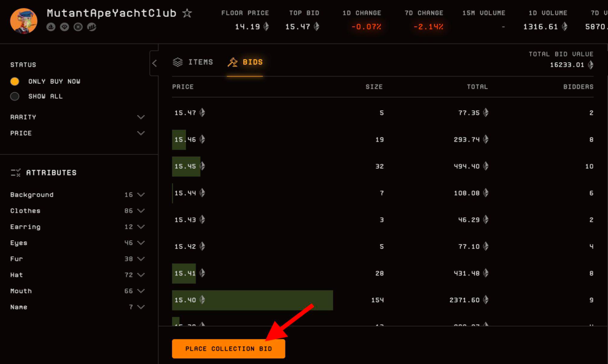608x364 pixels.
Task: Click the ETH icon beside price 15.43
Action: coord(202,219)
